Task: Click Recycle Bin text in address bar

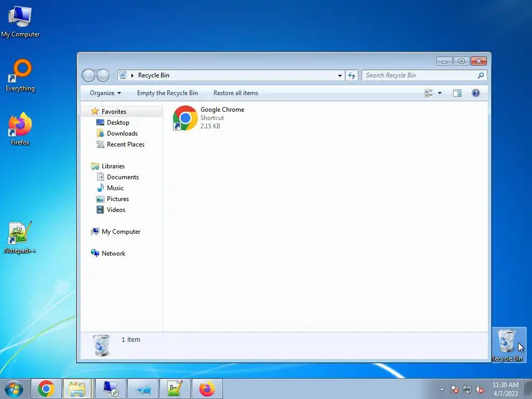Action: [x=154, y=75]
